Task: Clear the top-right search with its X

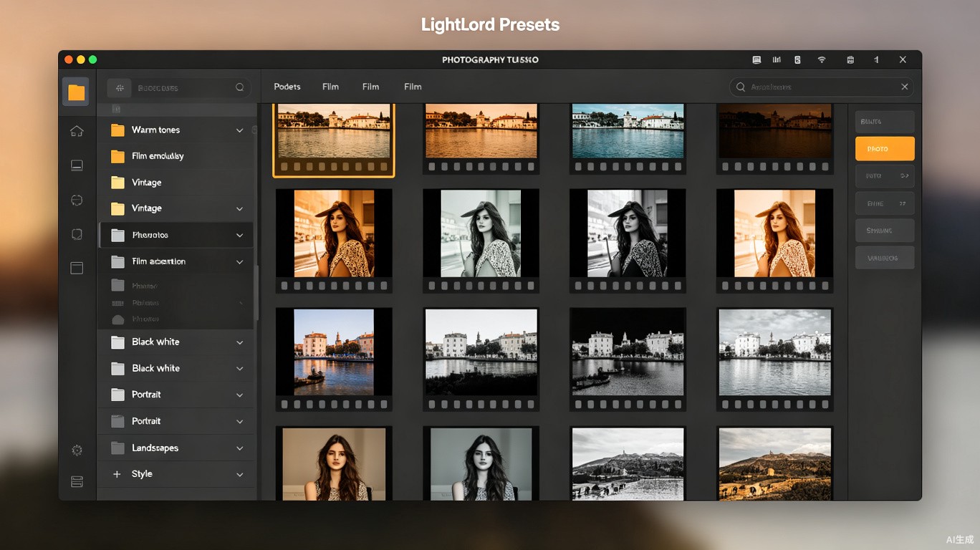Action: [x=905, y=87]
